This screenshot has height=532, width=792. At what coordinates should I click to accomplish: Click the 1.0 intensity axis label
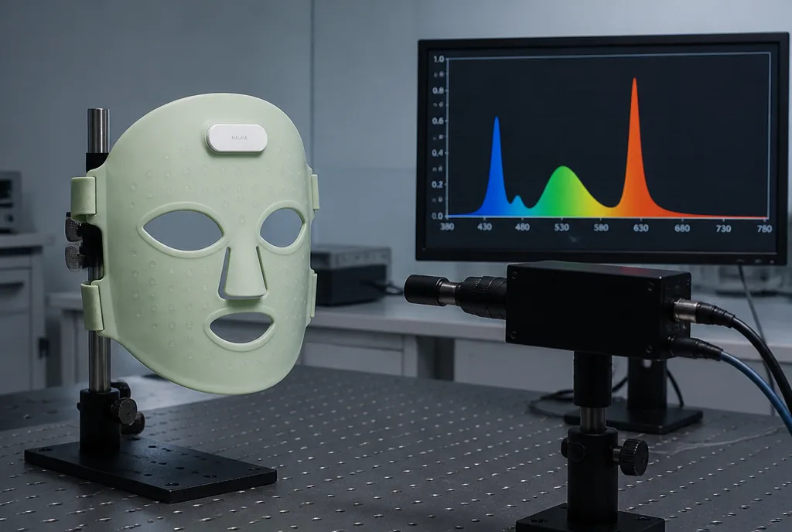(438, 59)
